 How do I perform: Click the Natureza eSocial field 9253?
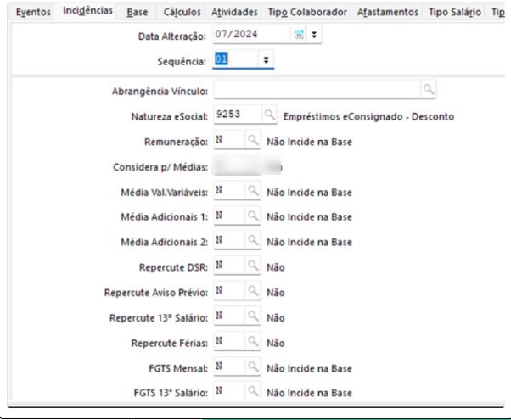238,115
